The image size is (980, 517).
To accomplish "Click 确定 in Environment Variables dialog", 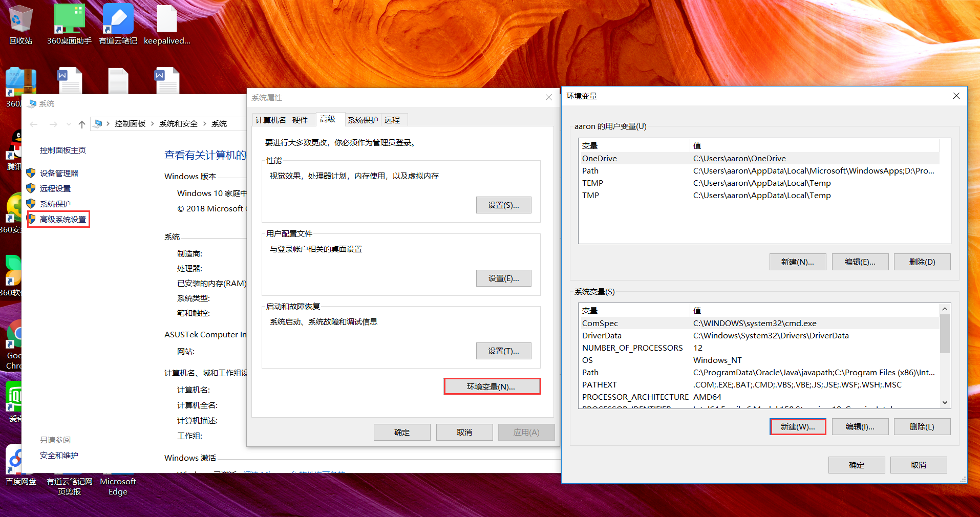I will (x=857, y=465).
